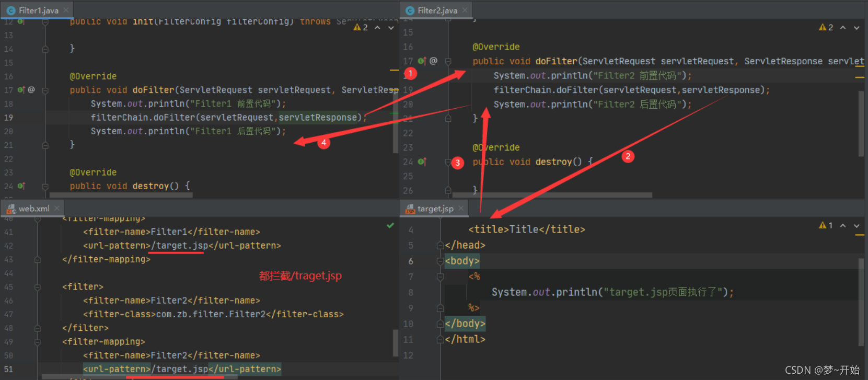Click the yellow warning stripe mark in target.jsp
This screenshot has width=868, height=380.
click(x=860, y=235)
